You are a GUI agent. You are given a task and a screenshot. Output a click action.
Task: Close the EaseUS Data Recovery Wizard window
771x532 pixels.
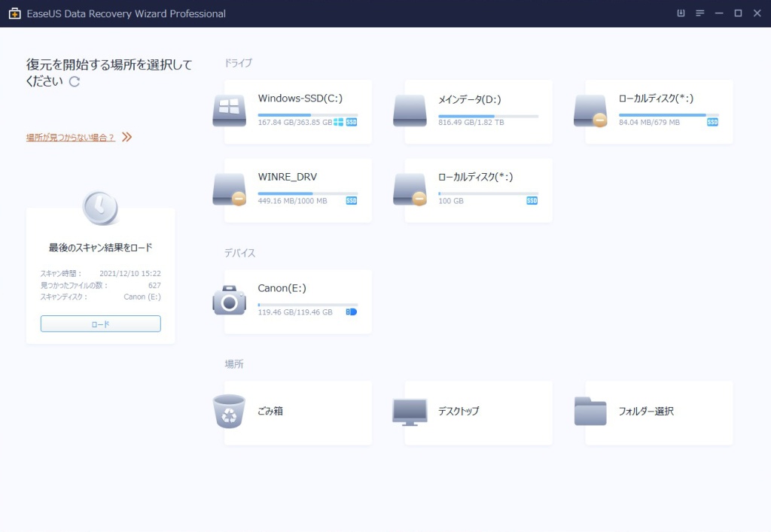[x=757, y=14]
